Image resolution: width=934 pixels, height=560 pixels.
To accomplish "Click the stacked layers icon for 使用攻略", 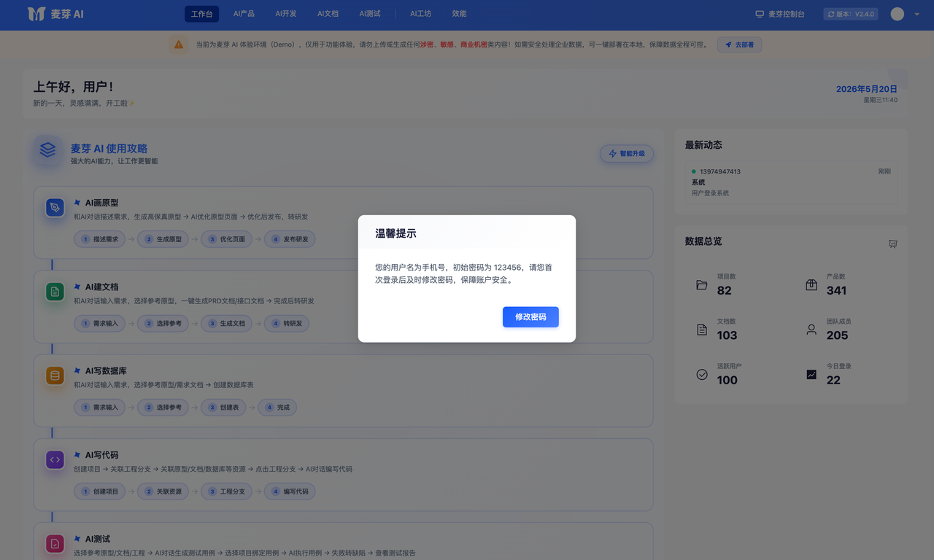I will tap(47, 149).
